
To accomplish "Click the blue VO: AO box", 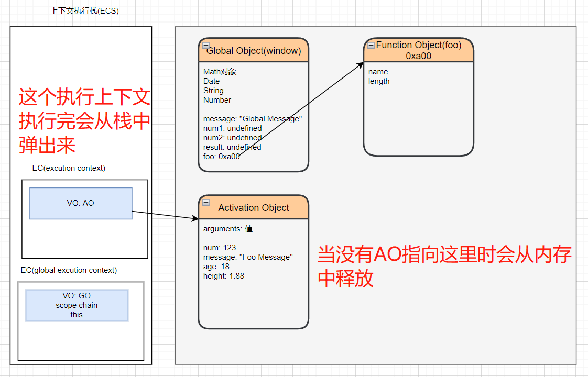I will pos(81,203).
